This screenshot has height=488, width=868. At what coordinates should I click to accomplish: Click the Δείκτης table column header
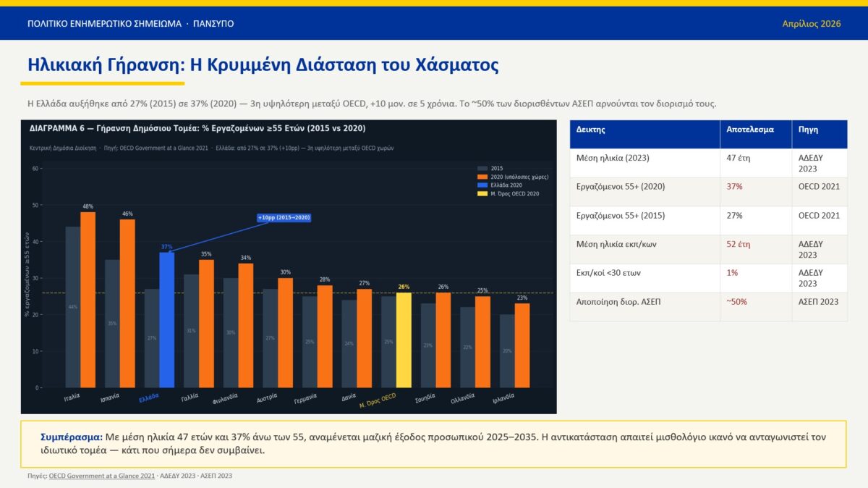[591, 130]
